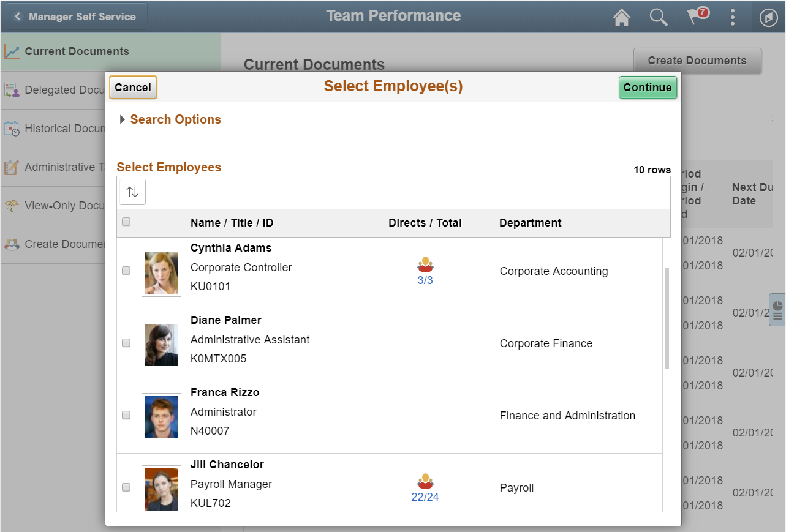Click Jill Chancelor photo thumbnail

161,489
